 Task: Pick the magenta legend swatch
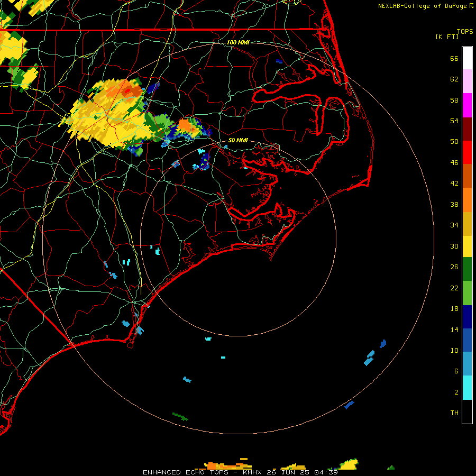coord(467,105)
